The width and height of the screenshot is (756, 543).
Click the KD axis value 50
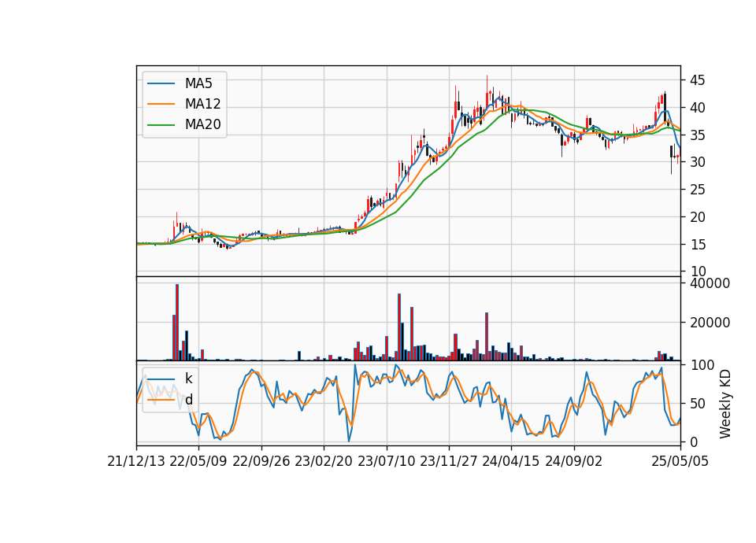[x=697, y=404]
